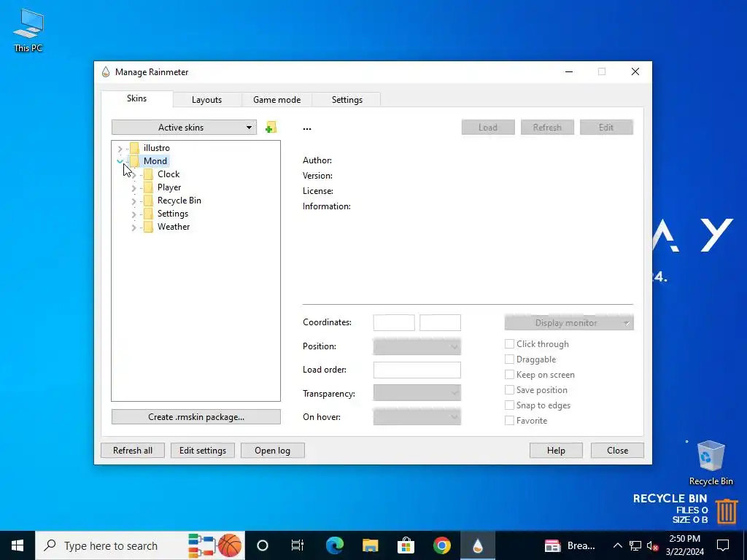Open the Position dropdown
This screenshot has height=560, width=747.
pos(417,346)
